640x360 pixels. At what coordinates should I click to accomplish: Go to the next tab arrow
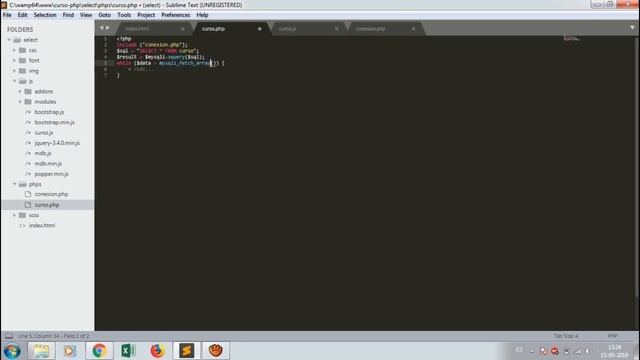coord(108,28)
